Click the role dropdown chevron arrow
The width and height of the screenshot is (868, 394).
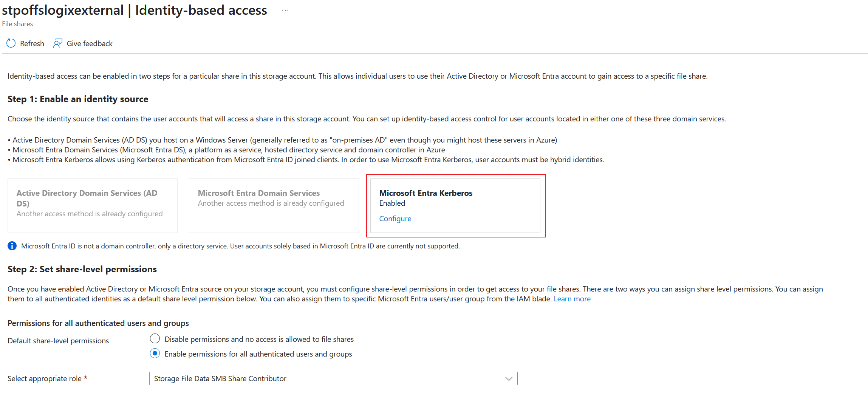[x=509, y=378]
